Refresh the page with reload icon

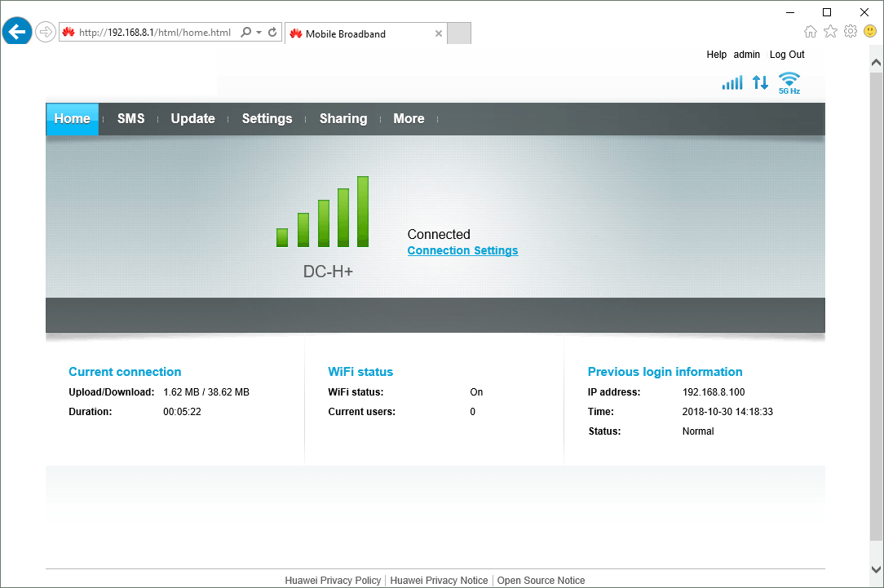click(272, 33)
